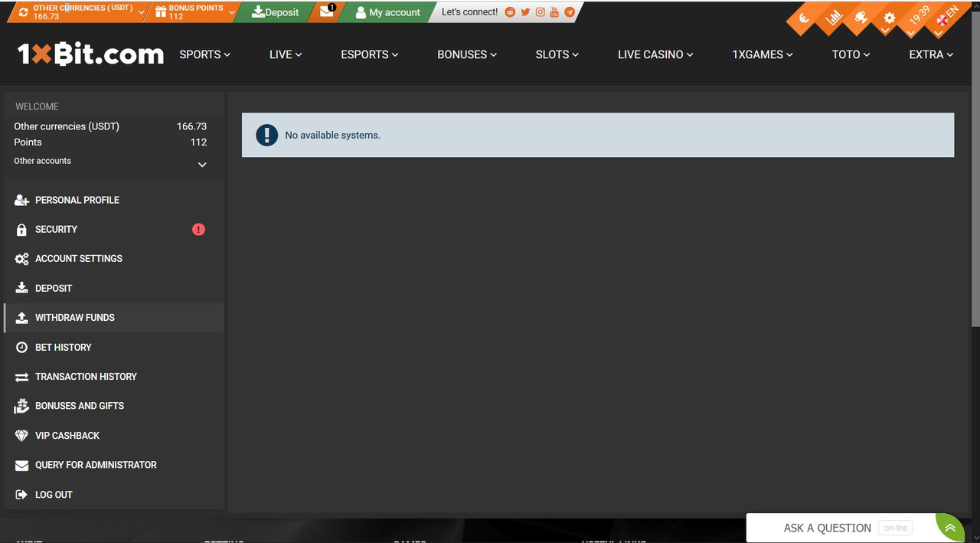Click the euro currency icon

(804, 18)
